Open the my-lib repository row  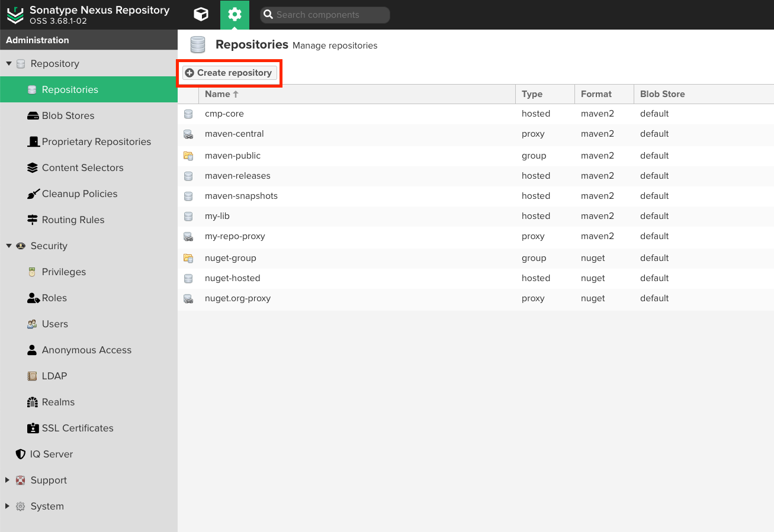click(x=476, y=216)
